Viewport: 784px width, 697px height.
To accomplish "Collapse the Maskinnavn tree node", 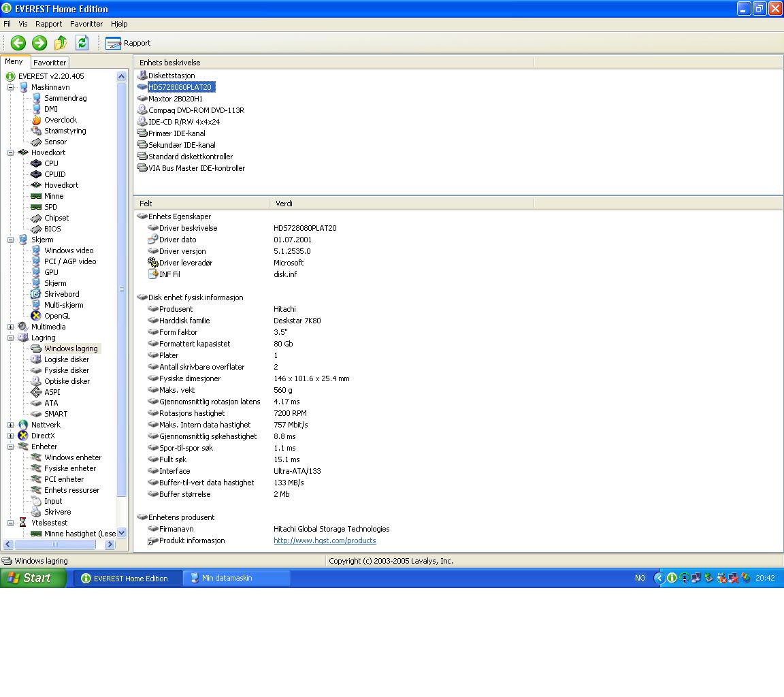I will [10, 87].
